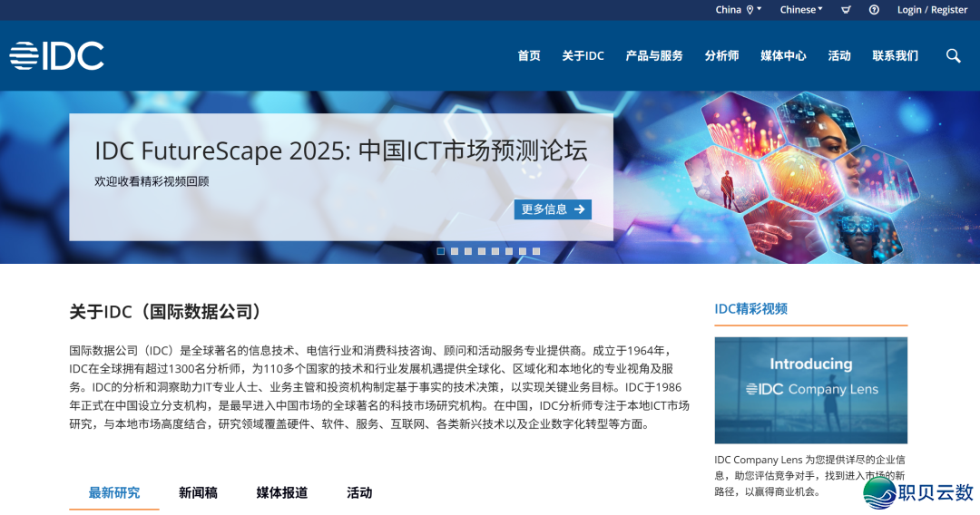This screenshot has width=980, height=515.
Task: Click the help question mark icon
Action: [874, 9]
